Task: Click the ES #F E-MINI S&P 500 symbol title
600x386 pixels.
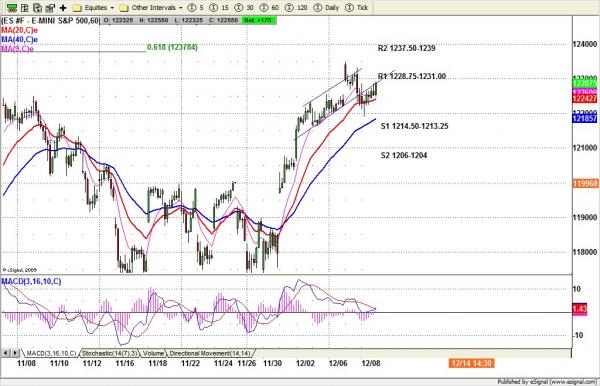Action: [x=50, y=20]
